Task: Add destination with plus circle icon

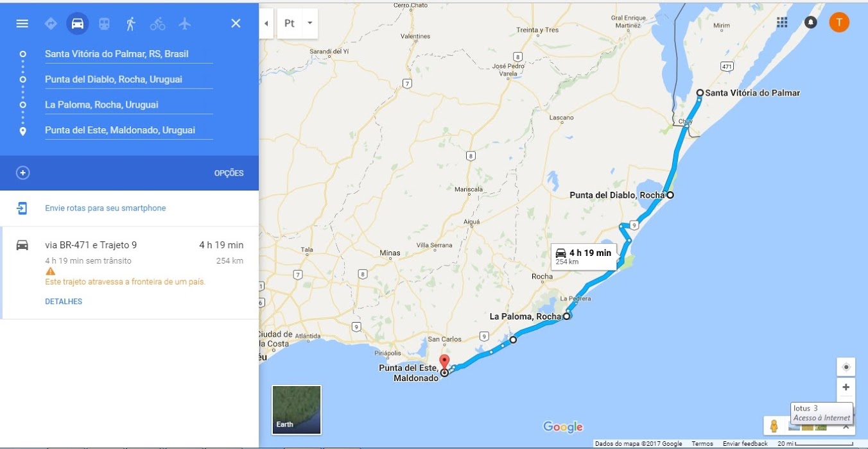Action: click(23, 173)
